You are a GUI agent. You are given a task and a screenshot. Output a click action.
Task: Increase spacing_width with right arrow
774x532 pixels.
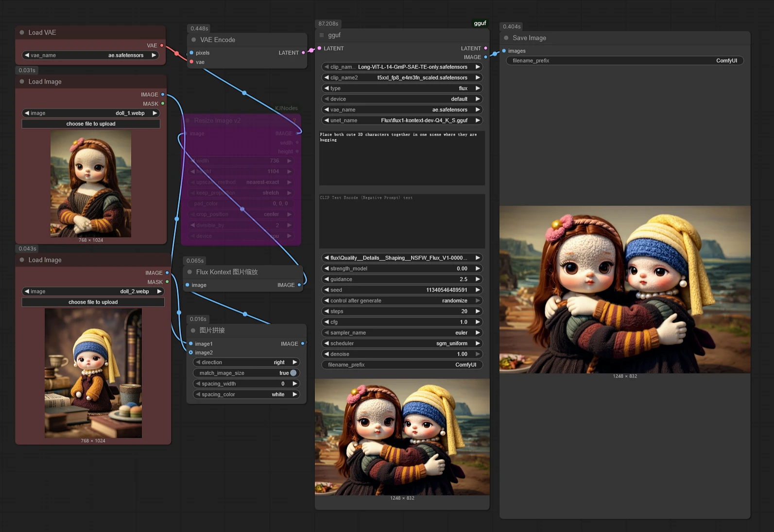294,384
